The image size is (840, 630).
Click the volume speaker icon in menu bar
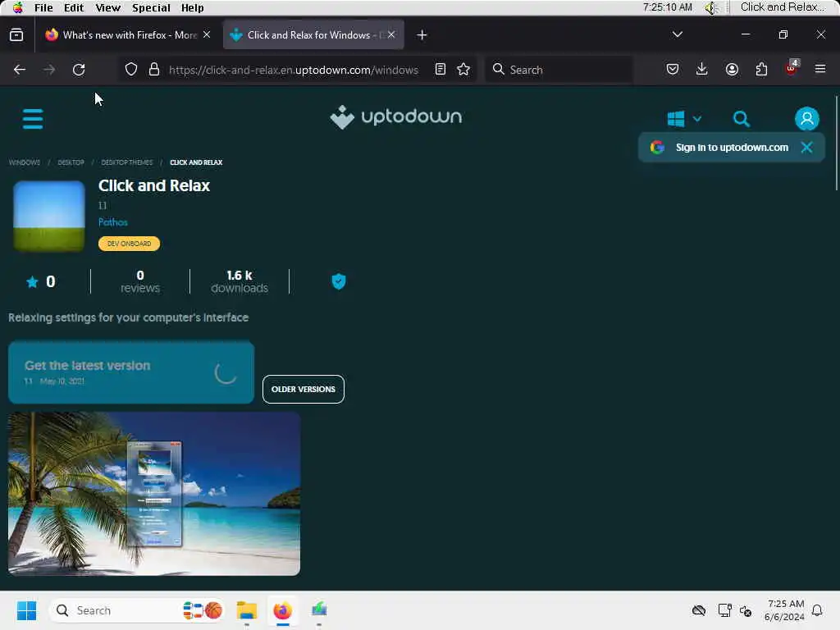pos(711,7)
